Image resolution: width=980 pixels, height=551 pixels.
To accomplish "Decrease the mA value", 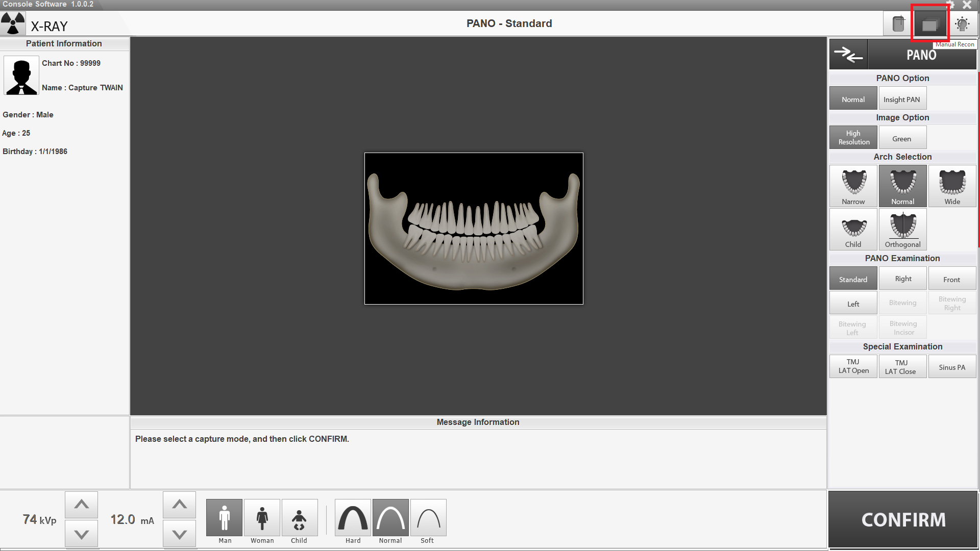I will coord(180,534).
